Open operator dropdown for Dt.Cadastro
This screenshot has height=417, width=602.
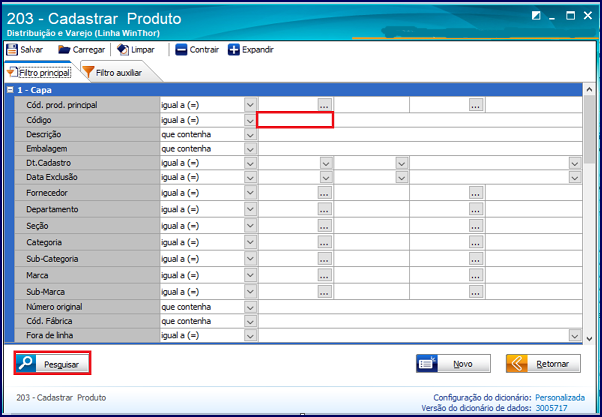tap(250, 163)
